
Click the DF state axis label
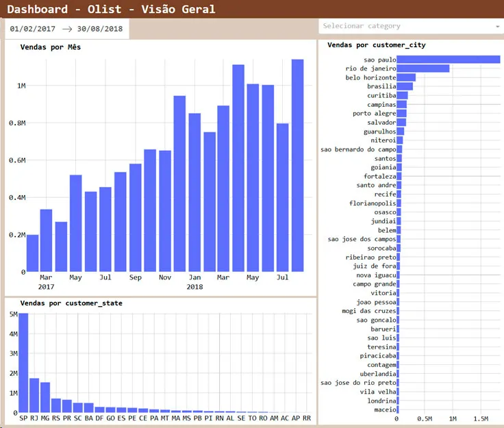tap(100, 418)
